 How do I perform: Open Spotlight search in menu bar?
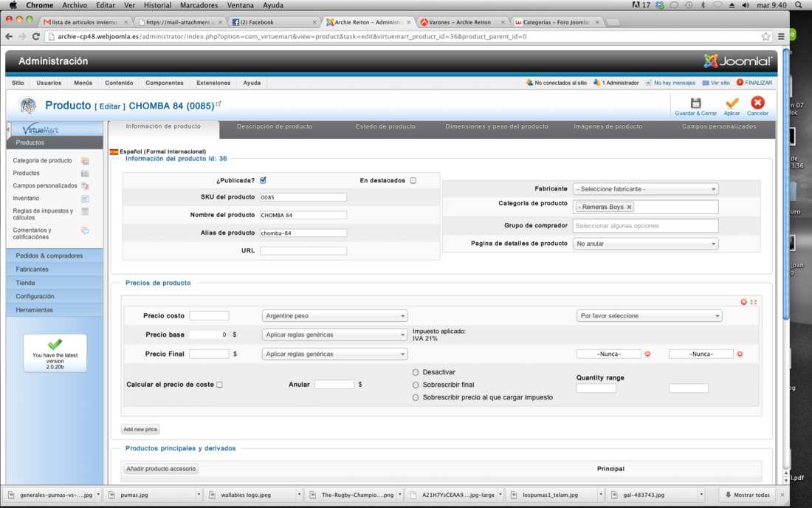coord(799,5)
